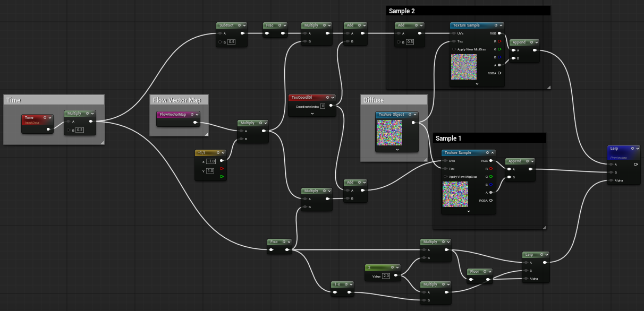Open the chevron dropdown on the 1-x node
The image size is (644, 311).
(351, 284)
